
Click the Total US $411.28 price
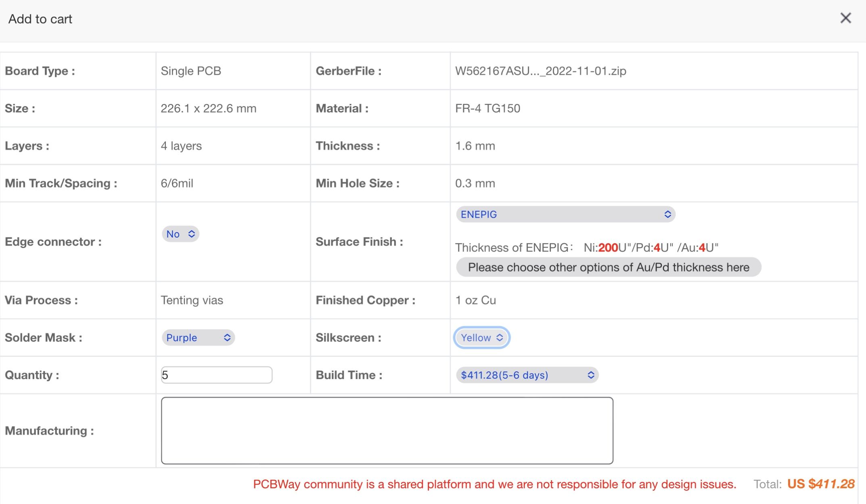coord(820,484)
